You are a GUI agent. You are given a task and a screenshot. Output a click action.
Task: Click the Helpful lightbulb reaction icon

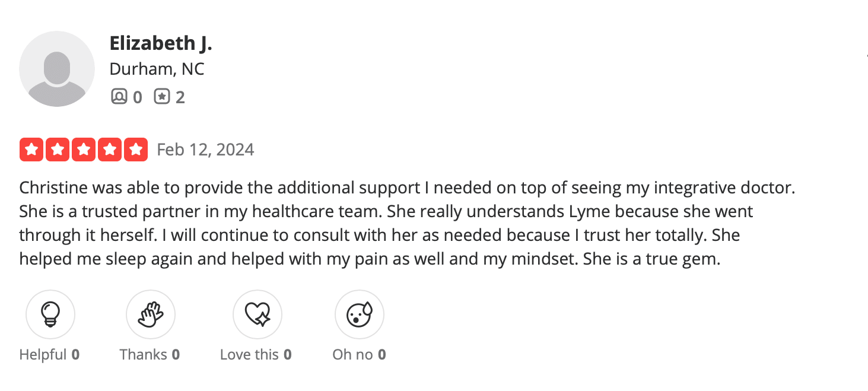pos(50,314)
